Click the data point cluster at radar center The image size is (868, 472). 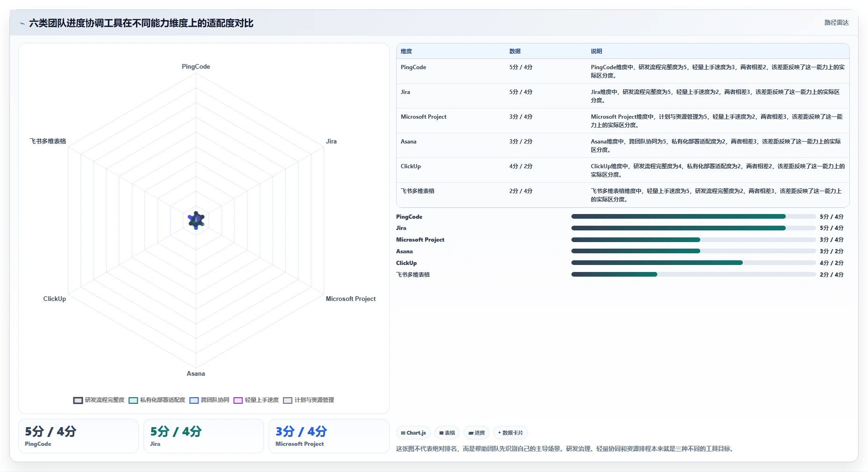(196, 220)
